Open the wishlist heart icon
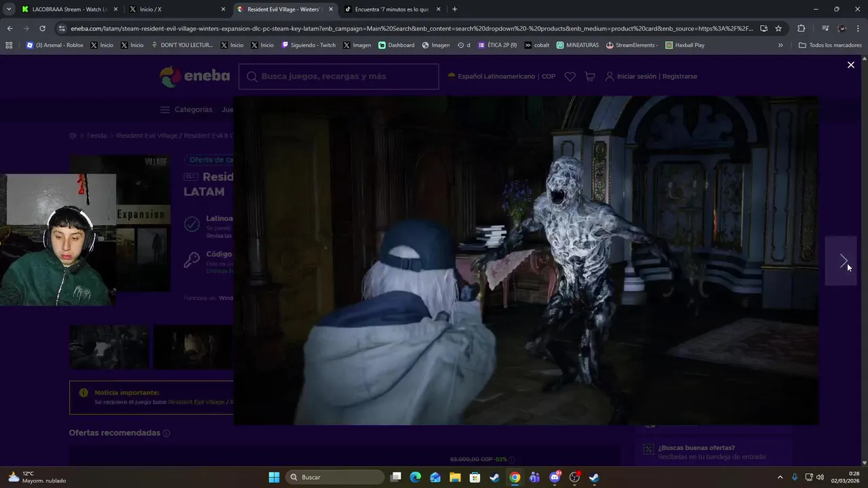The height and width of the screenshot is (488, 868). point(570,77)
